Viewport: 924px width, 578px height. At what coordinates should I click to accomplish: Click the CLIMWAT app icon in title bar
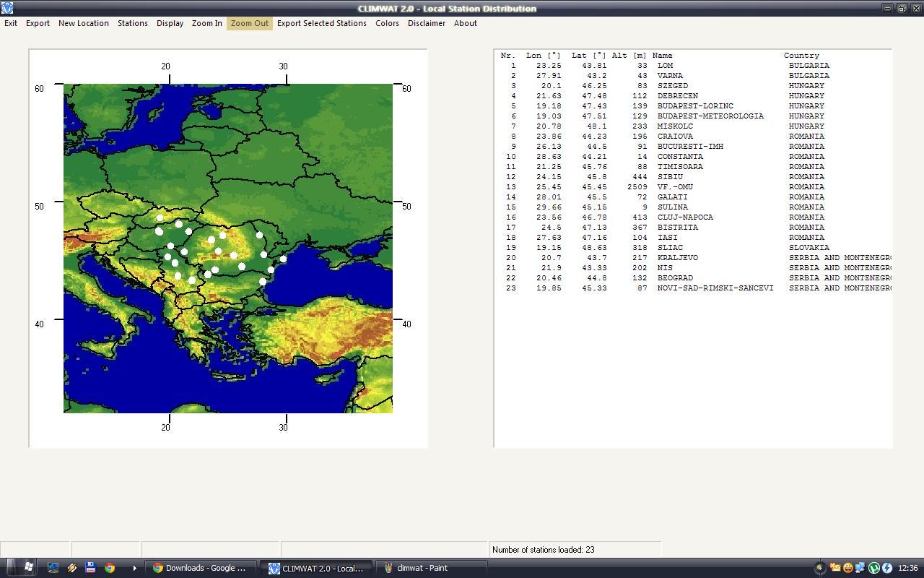7,8
